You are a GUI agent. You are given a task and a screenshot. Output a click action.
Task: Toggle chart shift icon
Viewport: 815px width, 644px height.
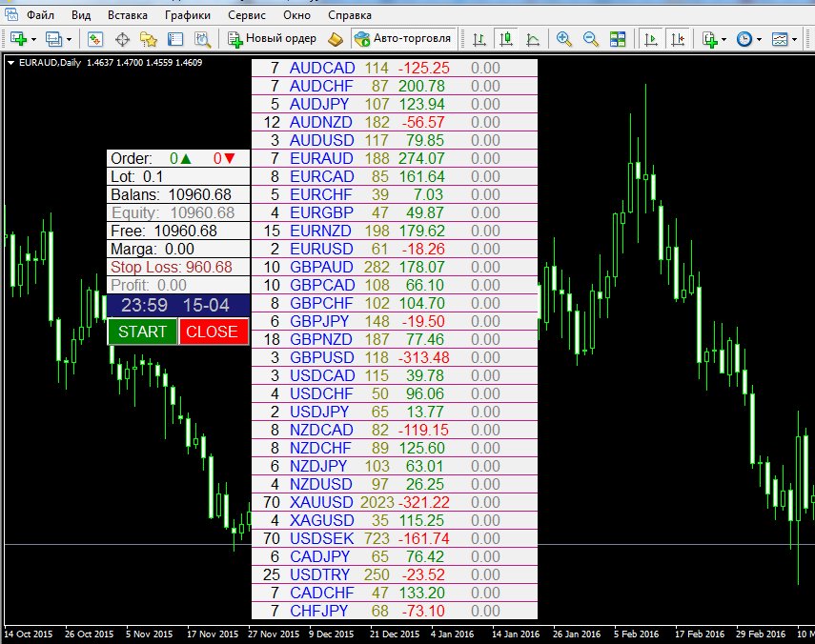[x=678, y=39]
